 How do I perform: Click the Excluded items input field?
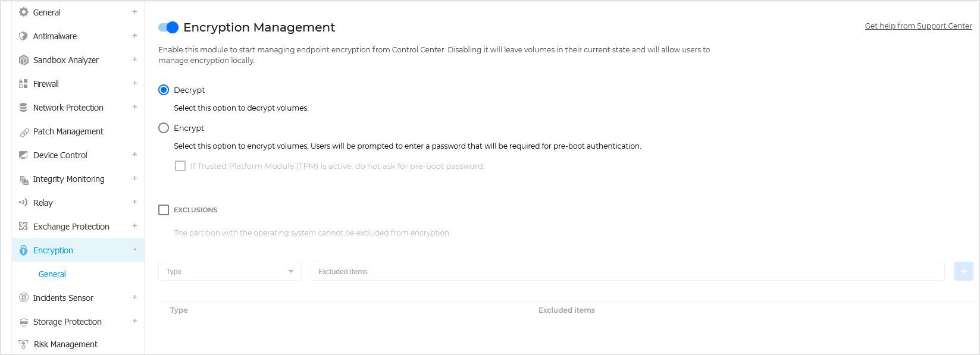pyautogui.click(x=627, y=271)
